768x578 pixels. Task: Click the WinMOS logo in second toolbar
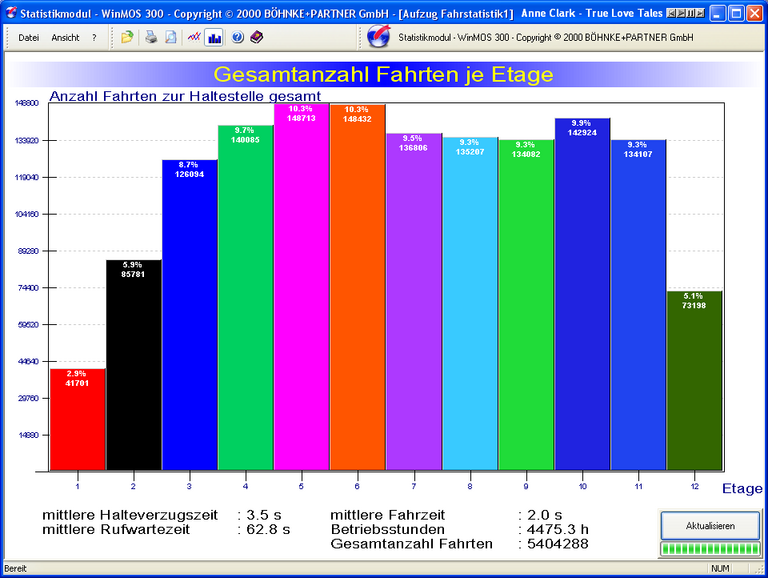pos(378,37)
